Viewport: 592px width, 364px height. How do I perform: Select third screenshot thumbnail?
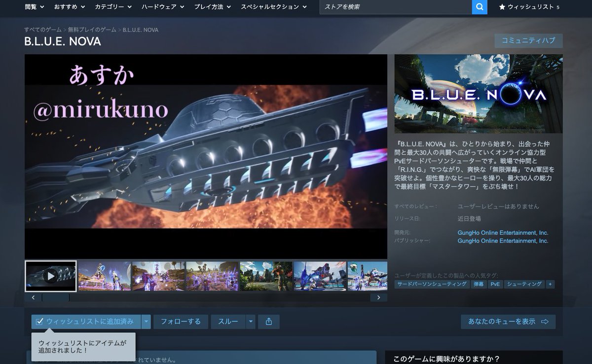click(158, 276)
